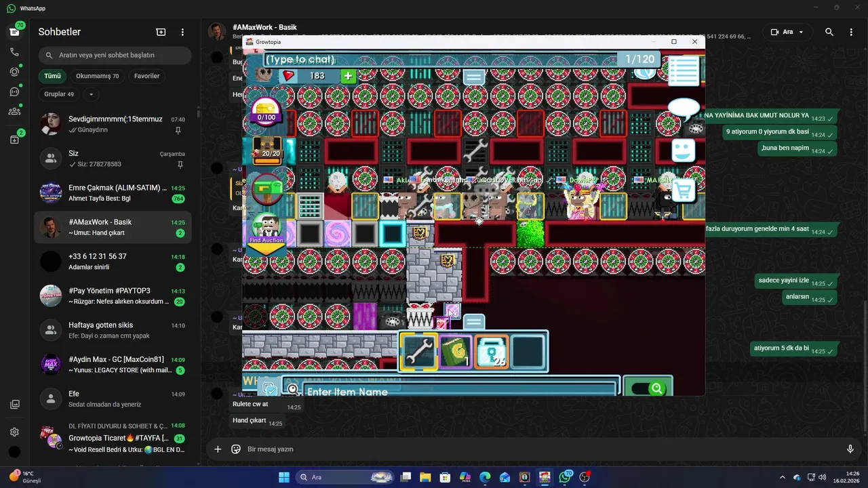Open the volume control in system tray
Screen dimensions: 868x488
pos(822,477)
